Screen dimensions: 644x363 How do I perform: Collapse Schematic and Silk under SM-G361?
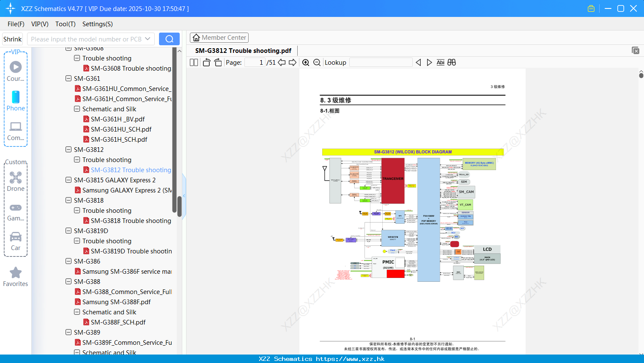tap(77, 109)
